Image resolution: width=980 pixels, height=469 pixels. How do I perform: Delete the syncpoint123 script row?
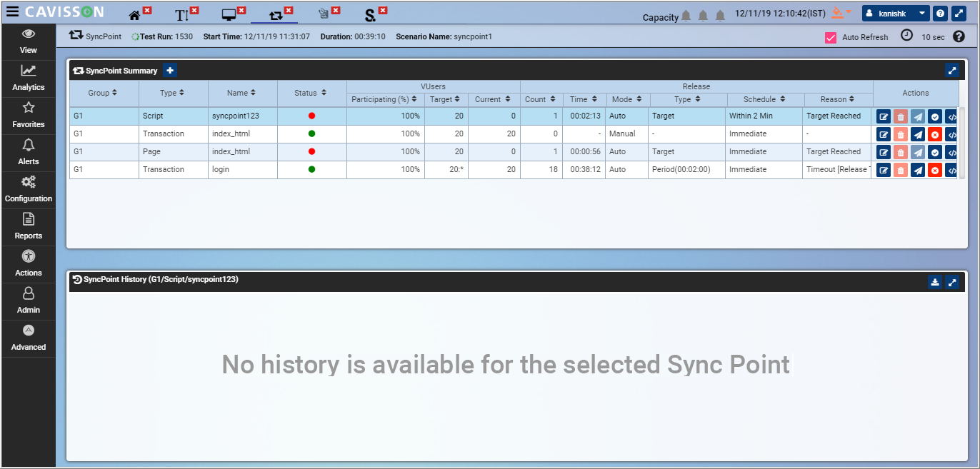901,116
